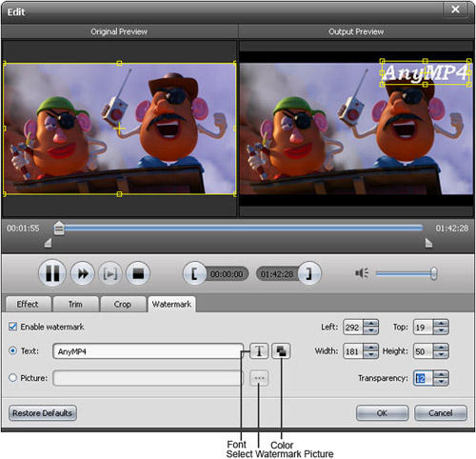The height and width of the screenshot is (459, 476).
Task: Click the Transparency value field
Action: pos(424,378)
